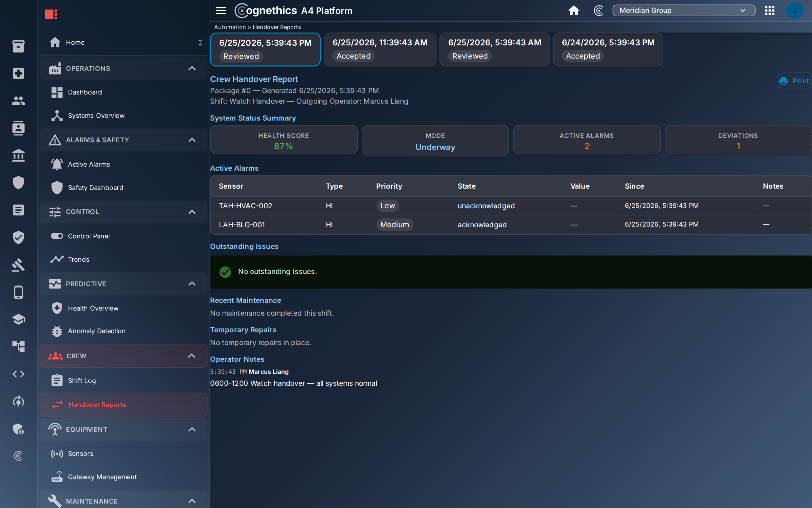This screenshot has width=812, height=508.
Task: Open the Meridian Group dropdown
Action: click(683, 10)
